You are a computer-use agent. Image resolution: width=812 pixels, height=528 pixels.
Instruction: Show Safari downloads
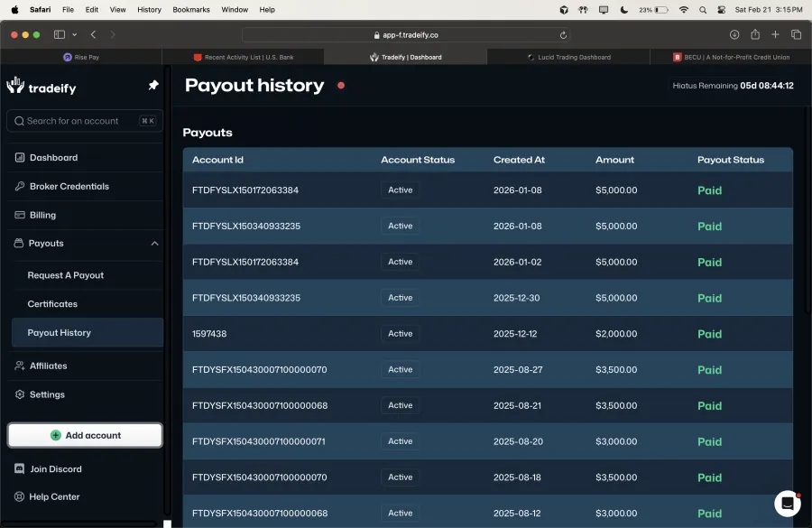click(x=734, y=34)
